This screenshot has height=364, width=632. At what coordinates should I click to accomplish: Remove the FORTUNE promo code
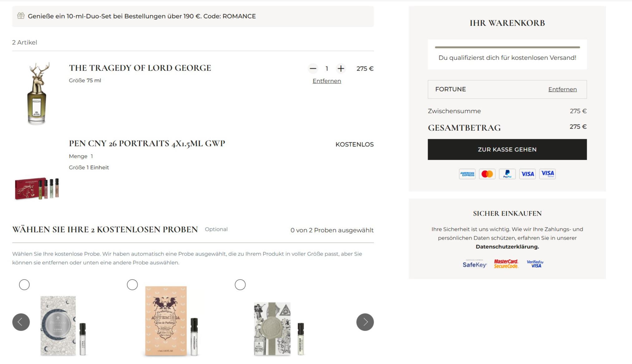coord(562,90)
